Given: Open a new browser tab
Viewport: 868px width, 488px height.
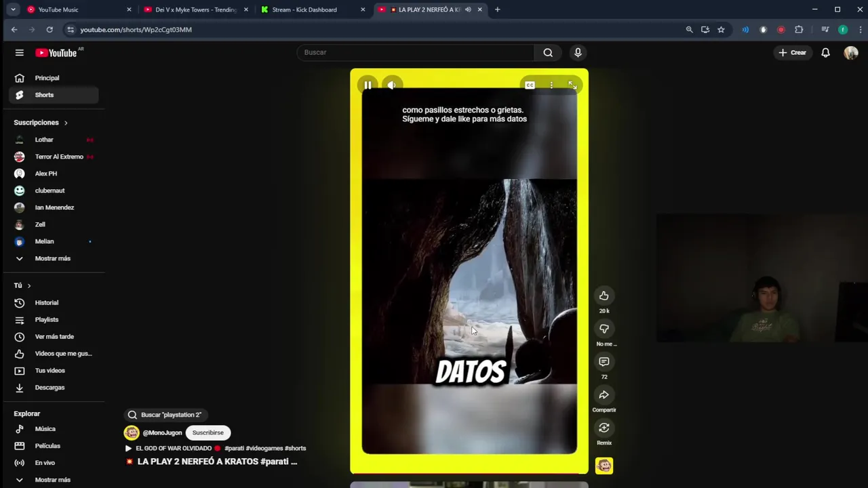Looking at the screenshot, I should point(497,9).
